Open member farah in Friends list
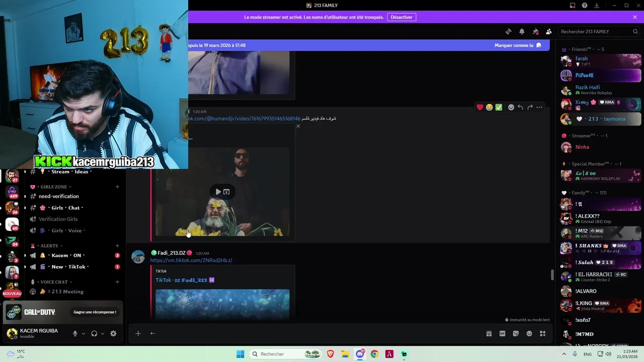644x362 pixels. click(x=601, y=61)
